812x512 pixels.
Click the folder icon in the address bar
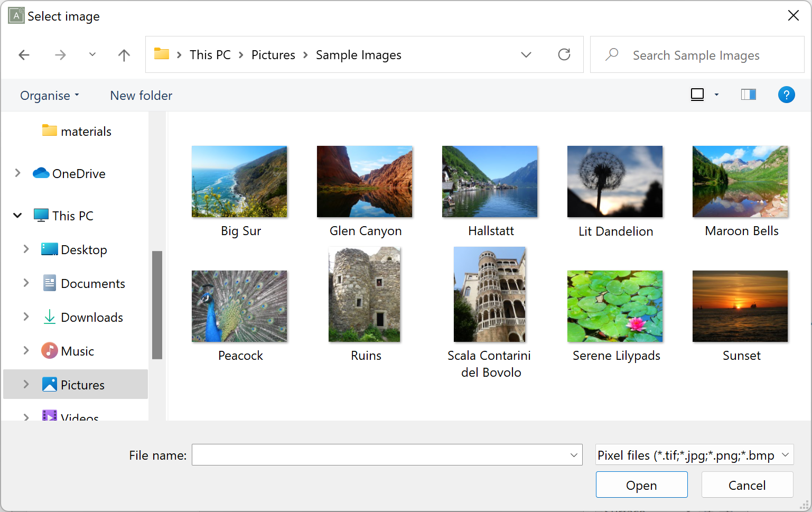(x=161, y=54)
